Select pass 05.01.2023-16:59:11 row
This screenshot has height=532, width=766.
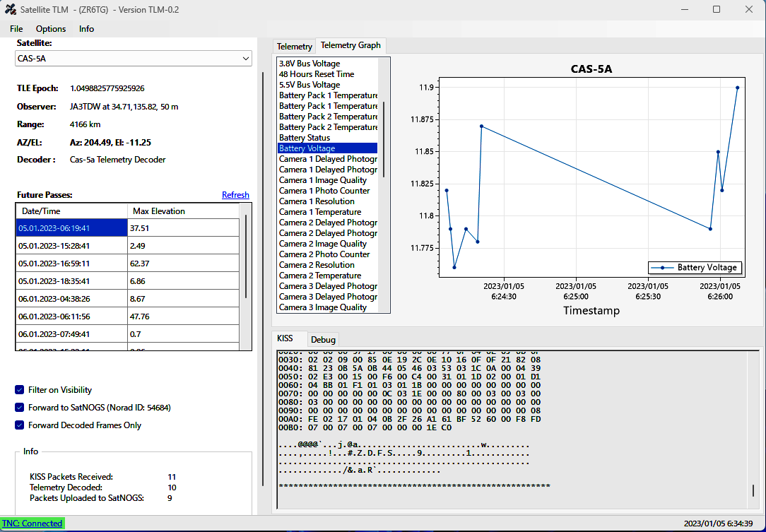click(x=127, y=264)
